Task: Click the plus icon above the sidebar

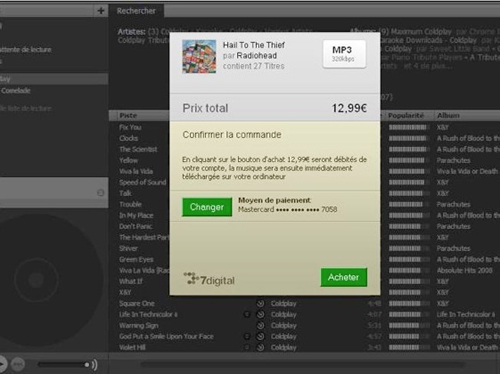Action: (101, 11)
